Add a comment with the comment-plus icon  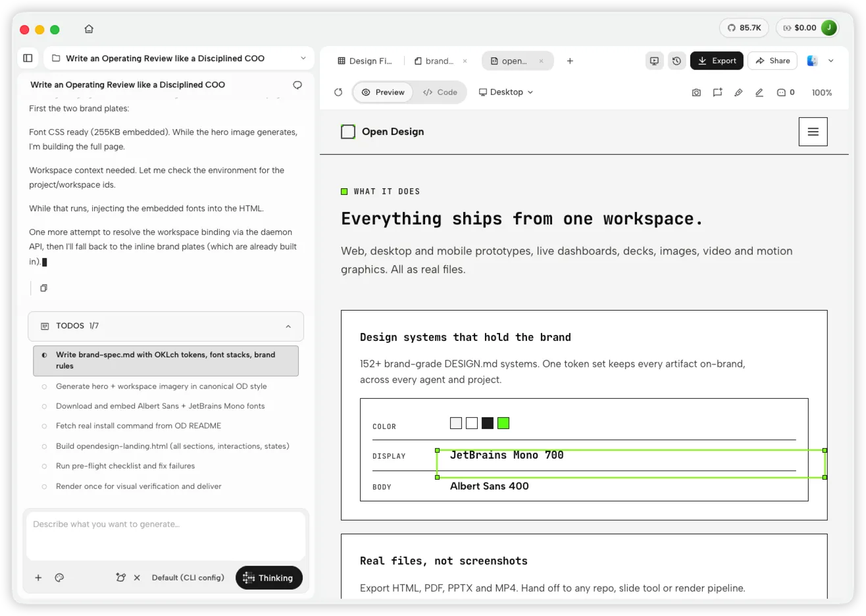tap(717, 93)
